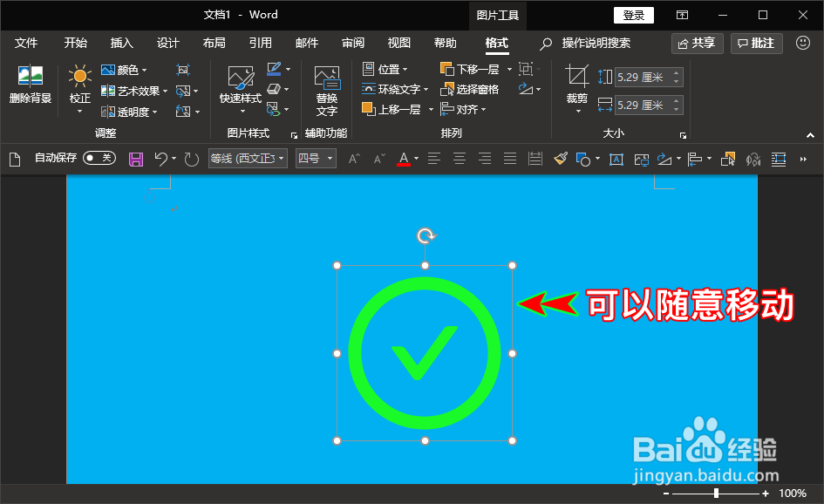This screenshot has width=824, height=504.
Task: Collapse the ribbon with the chevron
Action: click(x=810, y=135)
